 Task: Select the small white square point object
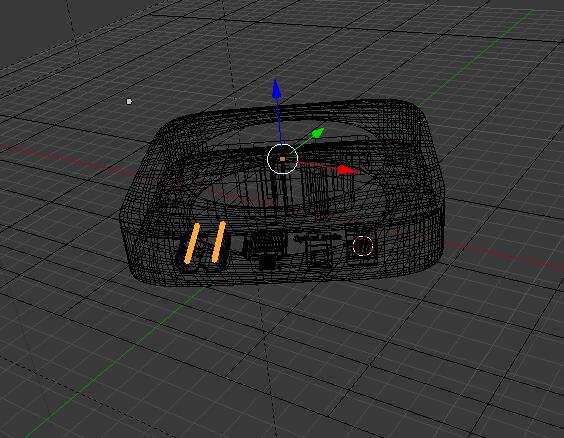(x=129, y=102)
